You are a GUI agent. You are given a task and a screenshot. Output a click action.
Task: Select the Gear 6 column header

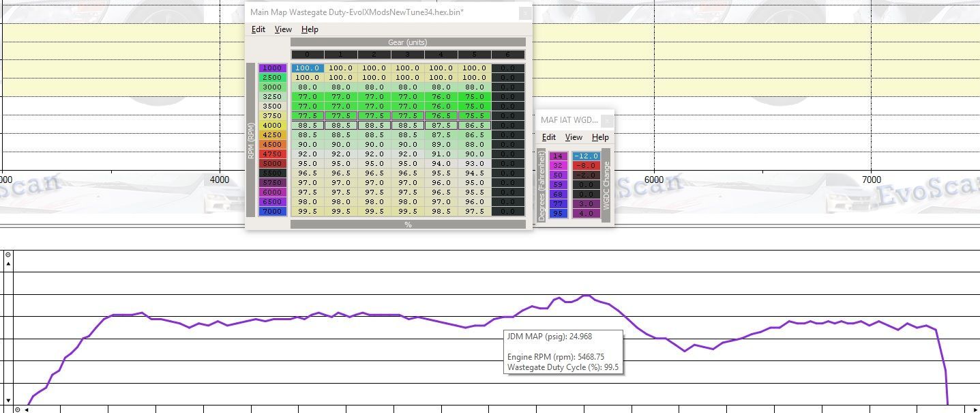[508, 55]
